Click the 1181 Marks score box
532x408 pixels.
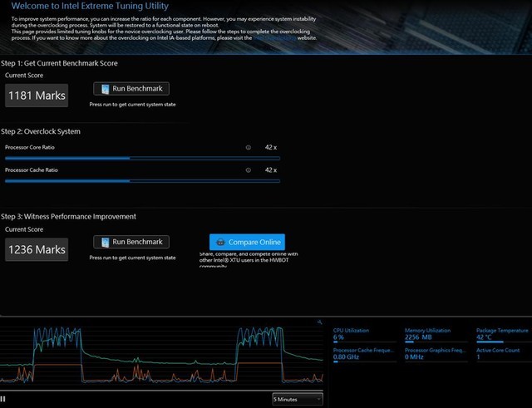tap(37, 96)
